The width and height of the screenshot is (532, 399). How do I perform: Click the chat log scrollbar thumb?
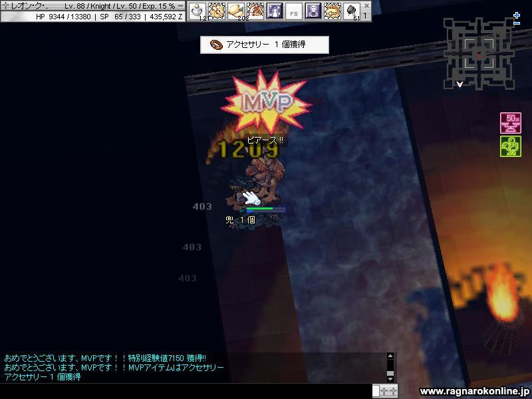click(390, 373)
